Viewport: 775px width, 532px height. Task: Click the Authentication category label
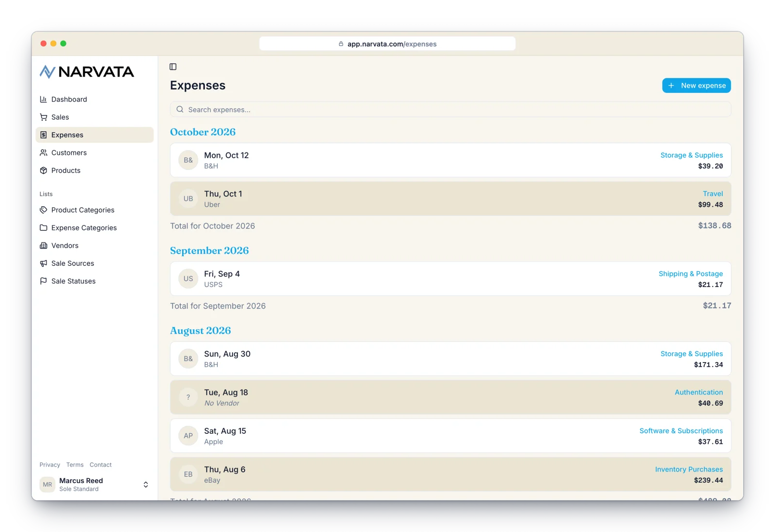point(699,392)
